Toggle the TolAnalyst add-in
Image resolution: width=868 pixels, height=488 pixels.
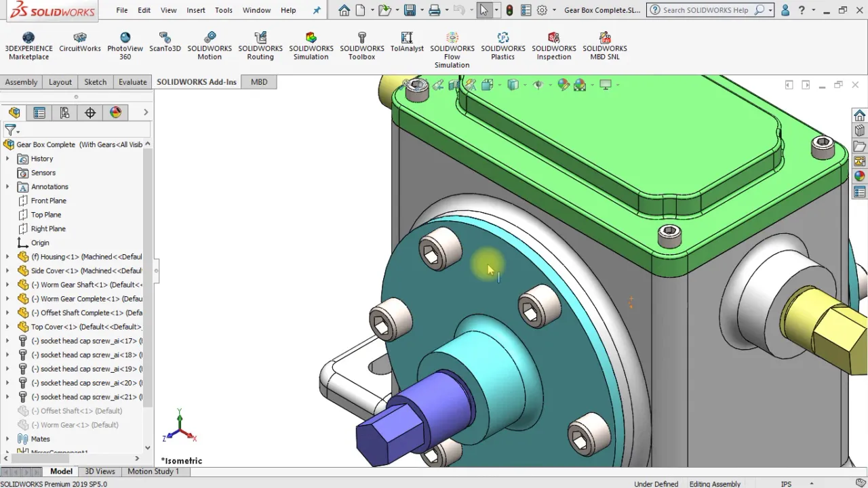click(x=407, y=42)
